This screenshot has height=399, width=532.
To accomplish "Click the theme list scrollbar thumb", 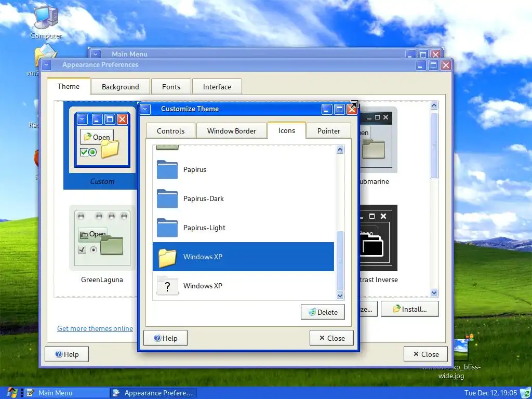I will pyautogui.click(x=434, y=146).
